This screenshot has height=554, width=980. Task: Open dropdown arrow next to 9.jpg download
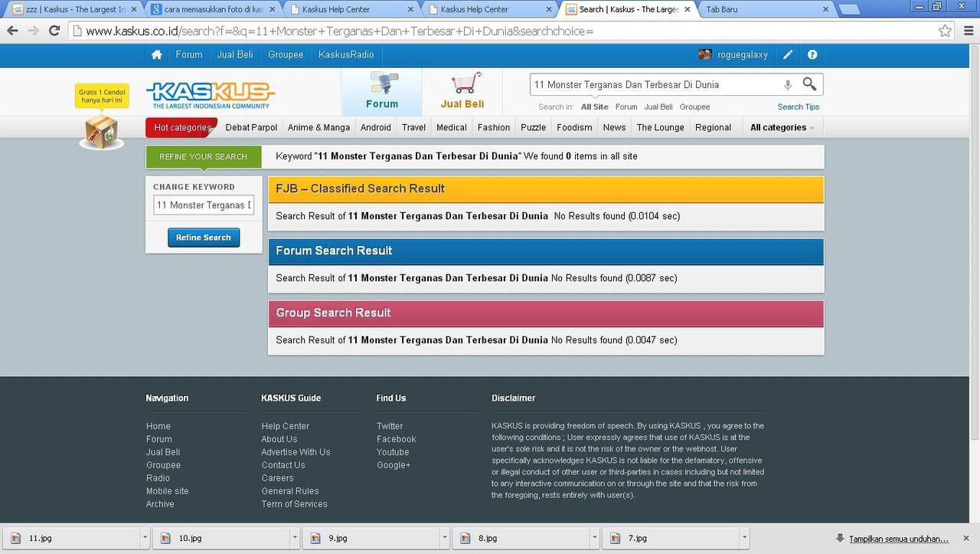pos(445,539)
